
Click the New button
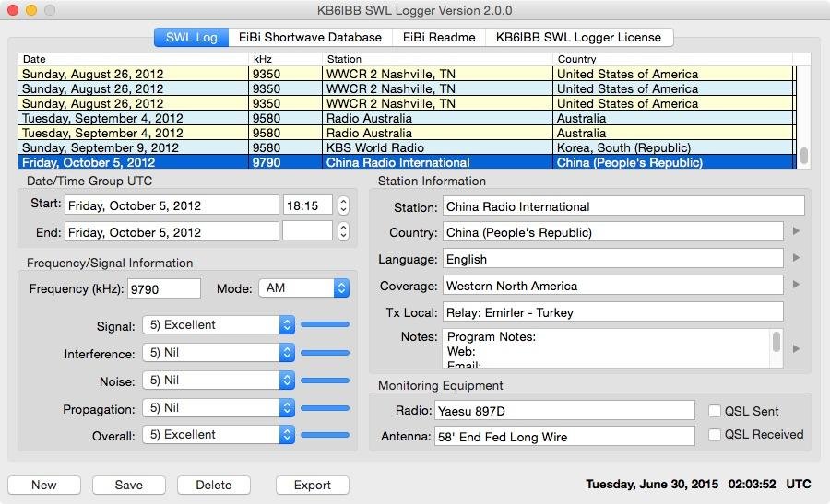[44, 485]
